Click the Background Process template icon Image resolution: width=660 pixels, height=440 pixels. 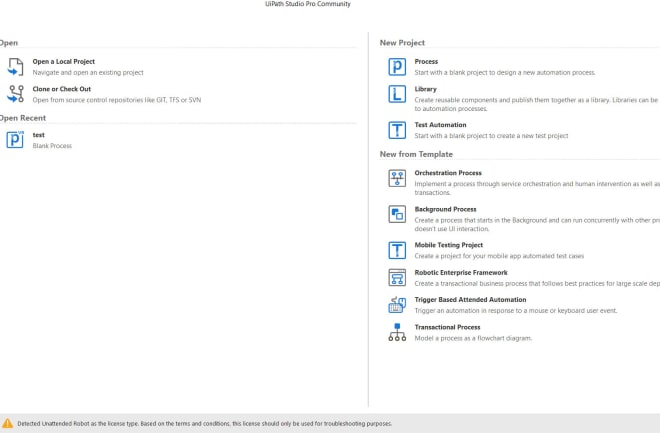coord(397,214)
